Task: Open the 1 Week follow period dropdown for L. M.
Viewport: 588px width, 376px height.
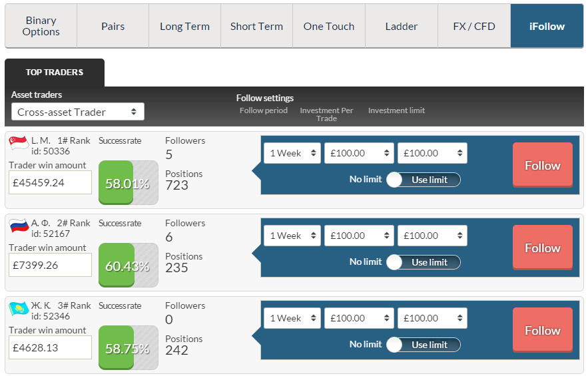Action: click(292, 153)
